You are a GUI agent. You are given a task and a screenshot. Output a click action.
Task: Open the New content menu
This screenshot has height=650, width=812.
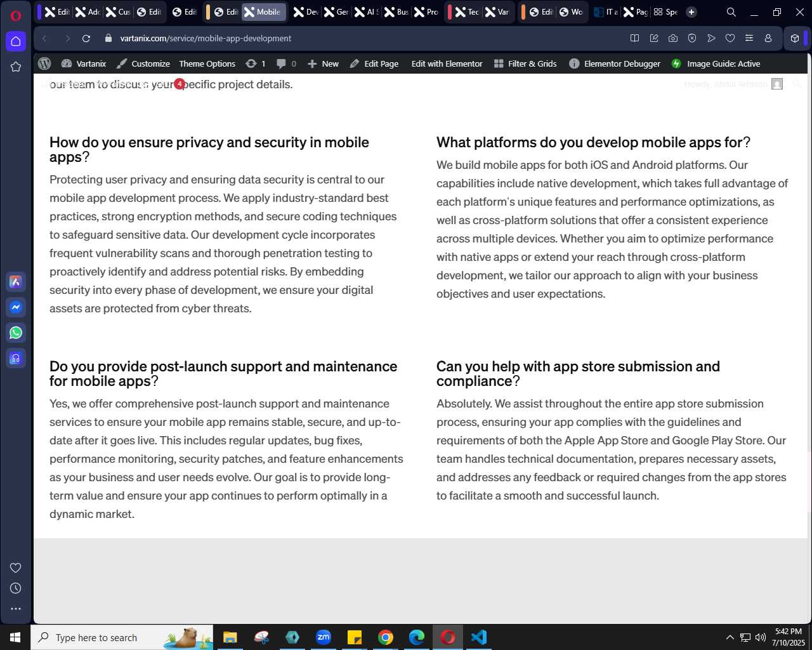tap(323, 63)
